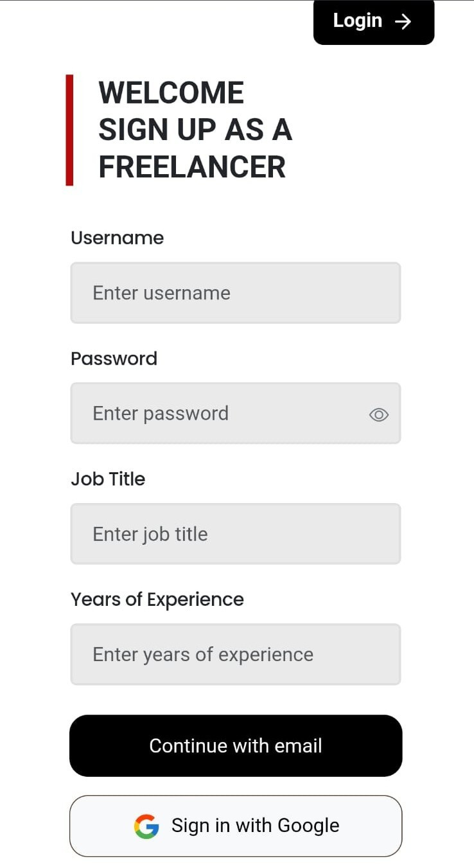The width and height of the screenshot is (474, 868).
Task: Click the Years of Experience label
Action: click(x=157, y=599)
